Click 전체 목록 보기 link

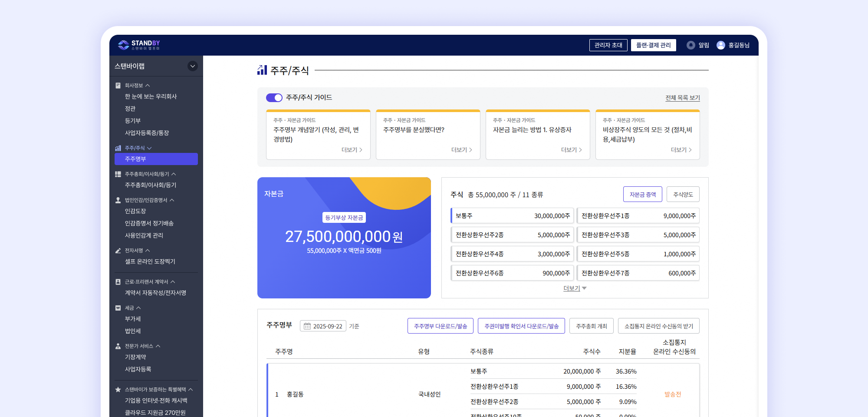point(682,98)
